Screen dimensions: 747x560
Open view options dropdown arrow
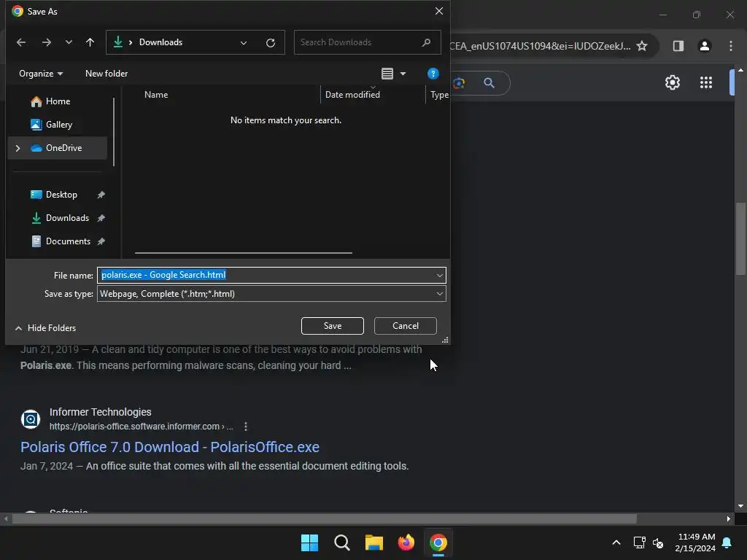click(x=403, y=74)
